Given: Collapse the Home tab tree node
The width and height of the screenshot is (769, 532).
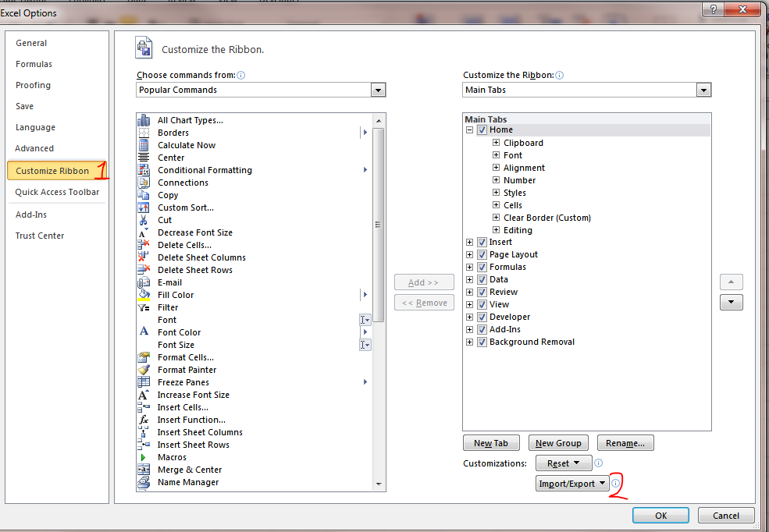Looking at the screenshot, I should pyautogui.click(x=469, y=129).
